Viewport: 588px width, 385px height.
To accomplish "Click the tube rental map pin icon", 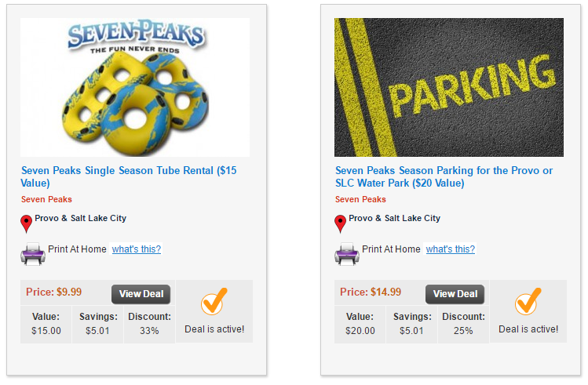I will pos(27,224).
